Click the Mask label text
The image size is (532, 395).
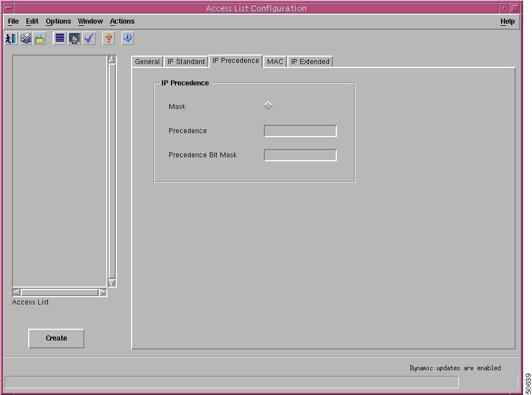pos(177,107)
